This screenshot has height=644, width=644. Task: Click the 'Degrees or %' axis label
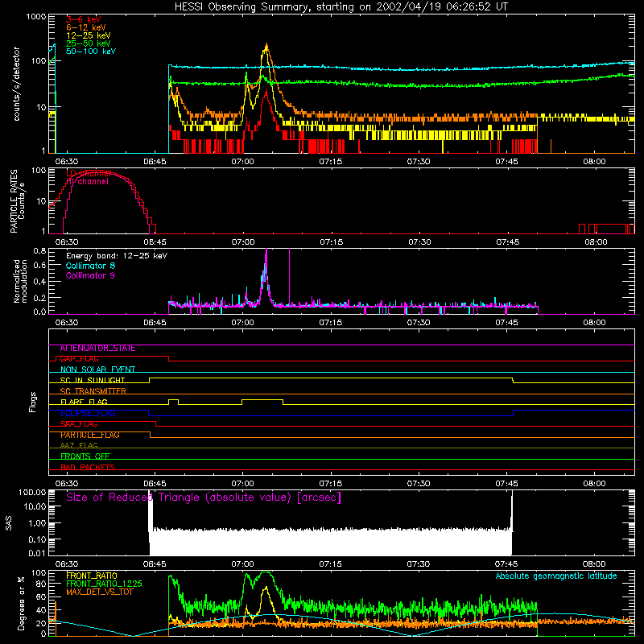point(21,603)
